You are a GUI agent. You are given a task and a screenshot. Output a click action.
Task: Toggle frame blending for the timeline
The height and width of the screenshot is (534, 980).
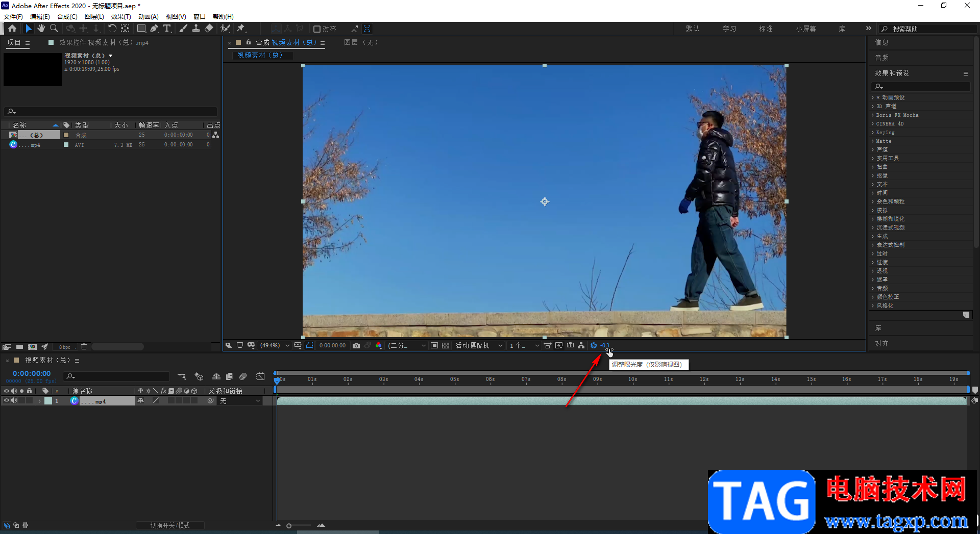[x=230, y=376]
